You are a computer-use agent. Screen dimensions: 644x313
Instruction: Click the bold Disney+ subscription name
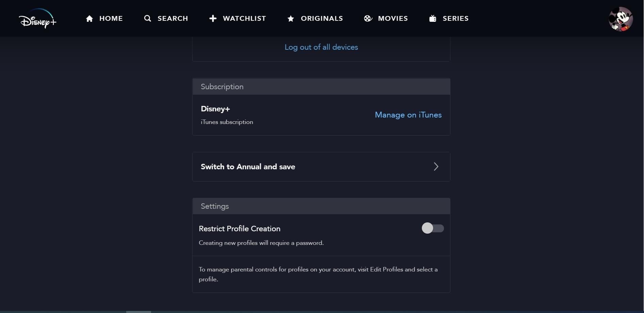coord(215,109)
